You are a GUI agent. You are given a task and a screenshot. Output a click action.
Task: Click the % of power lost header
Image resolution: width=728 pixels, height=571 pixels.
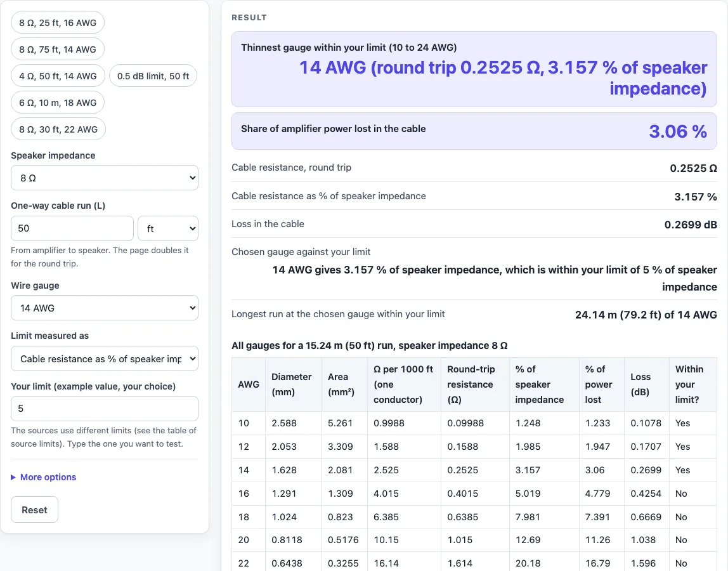[x=602, y=384]
